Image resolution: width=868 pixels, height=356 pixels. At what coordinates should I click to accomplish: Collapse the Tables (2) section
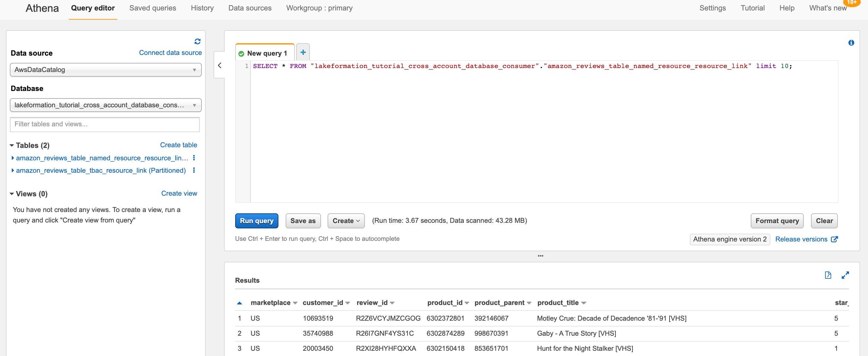coord(12,145)
